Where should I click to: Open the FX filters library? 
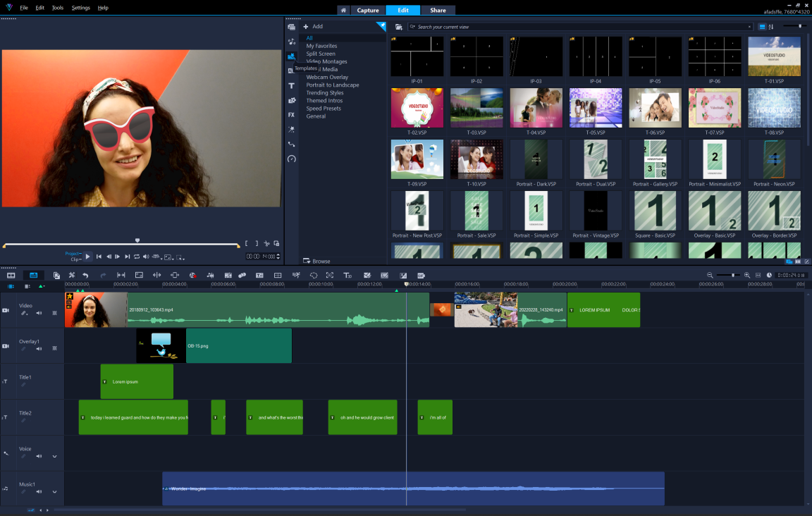tap(291, 115)
